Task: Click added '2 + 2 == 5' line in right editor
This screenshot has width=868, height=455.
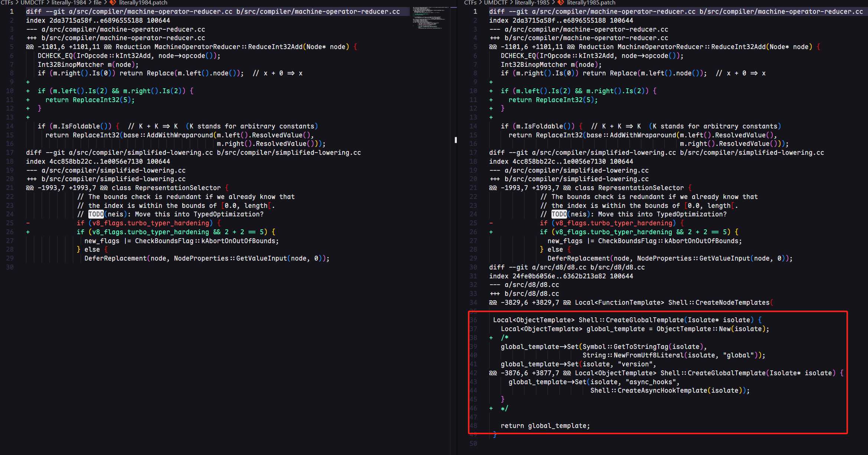Action: (639, 232)
